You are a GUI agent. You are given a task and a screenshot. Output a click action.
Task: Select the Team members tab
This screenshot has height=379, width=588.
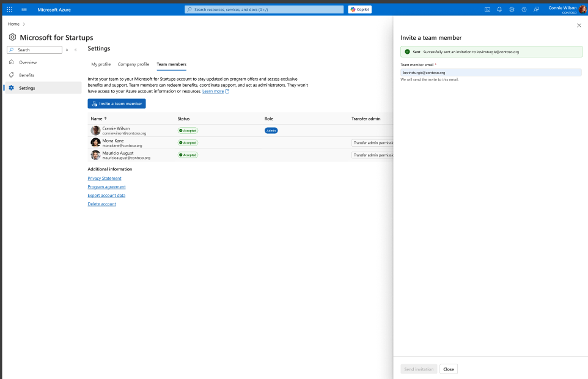point(171,64)
